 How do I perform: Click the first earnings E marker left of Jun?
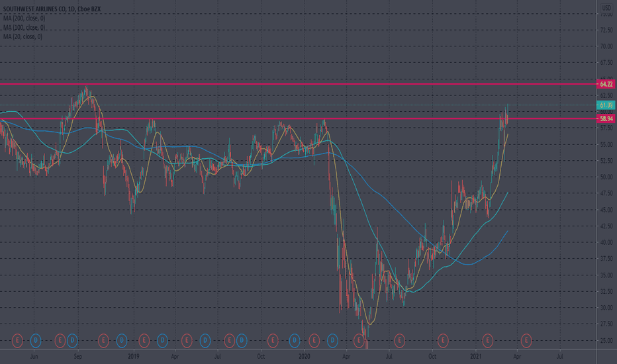point(17,340)
